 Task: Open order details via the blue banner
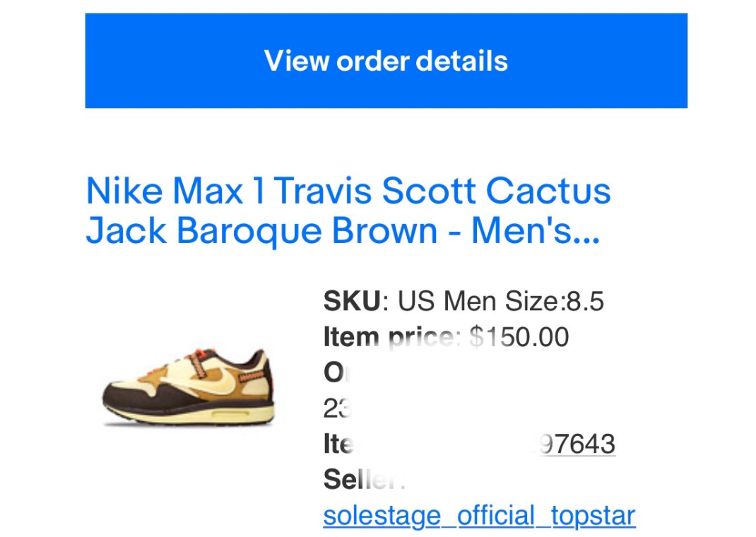point(386,61)
